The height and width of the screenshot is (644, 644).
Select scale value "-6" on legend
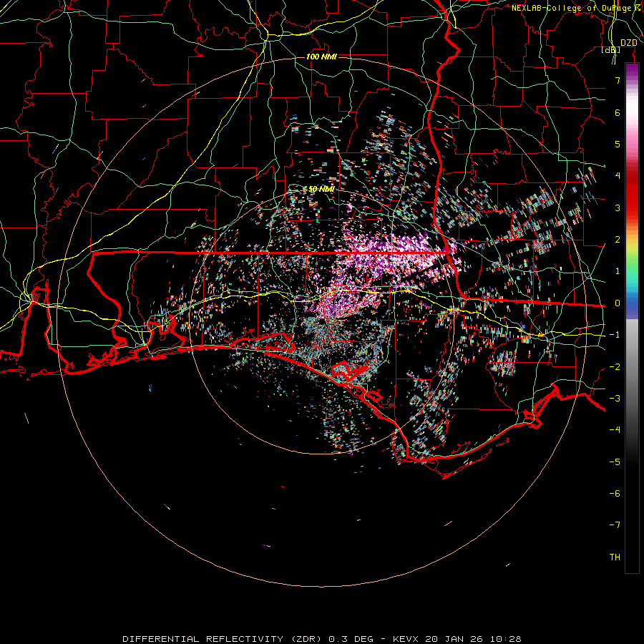coord(615,494)
